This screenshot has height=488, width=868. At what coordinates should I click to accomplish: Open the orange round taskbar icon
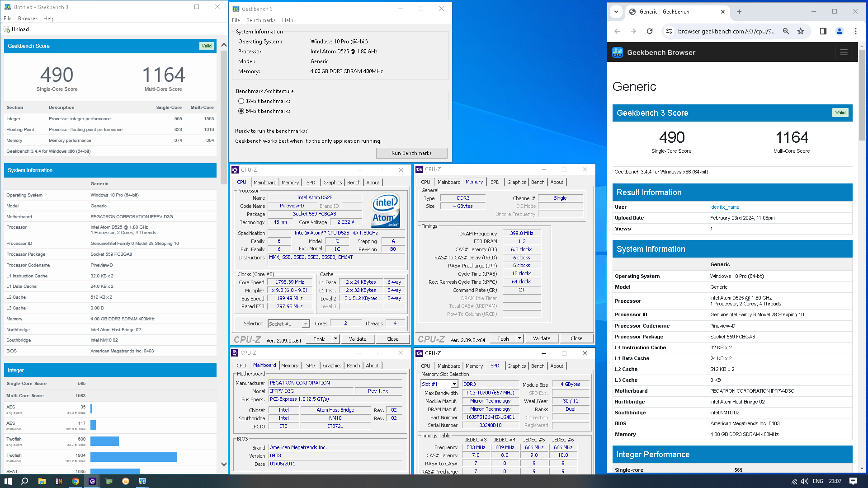126,481
